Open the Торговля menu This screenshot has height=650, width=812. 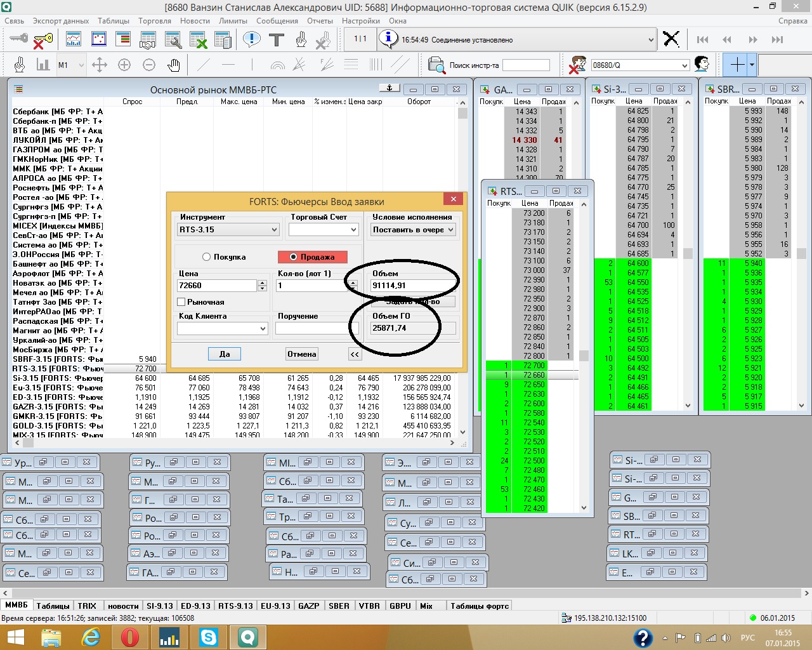(154, 21)
